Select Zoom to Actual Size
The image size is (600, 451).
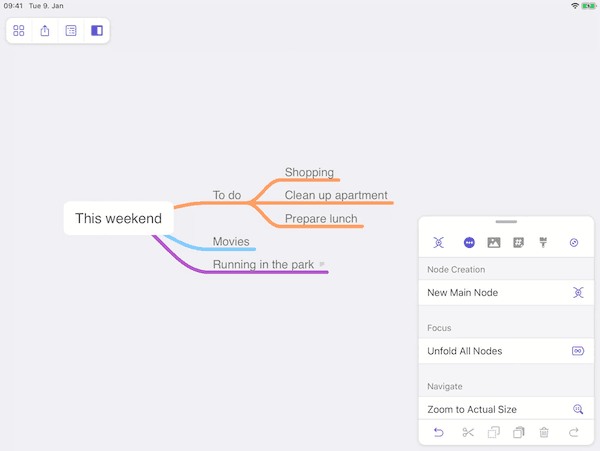pyautogui.click(x=506, y=409)
